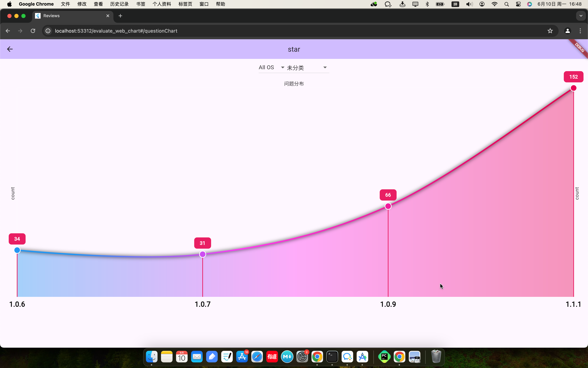Click the browser forward button
Viewport: 588px width, 368px height.
(20, 31)
